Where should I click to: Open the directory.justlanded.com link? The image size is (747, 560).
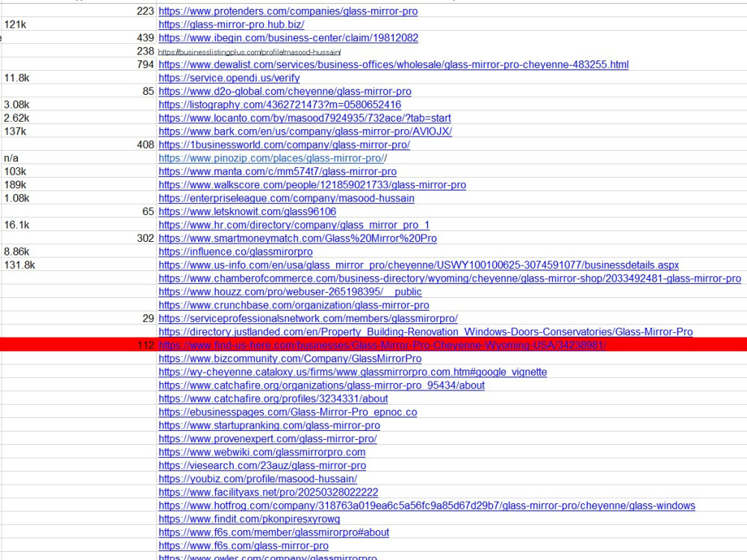(426, 331)
